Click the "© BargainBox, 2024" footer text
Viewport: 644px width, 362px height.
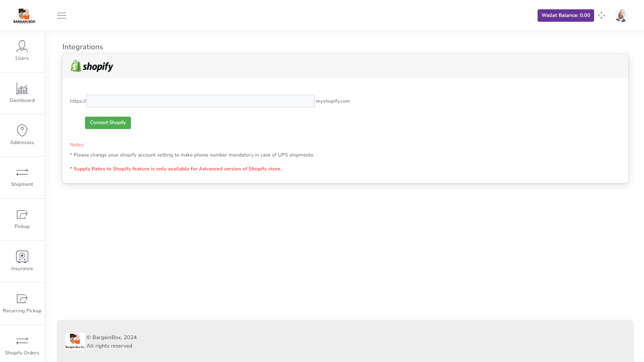112,337
